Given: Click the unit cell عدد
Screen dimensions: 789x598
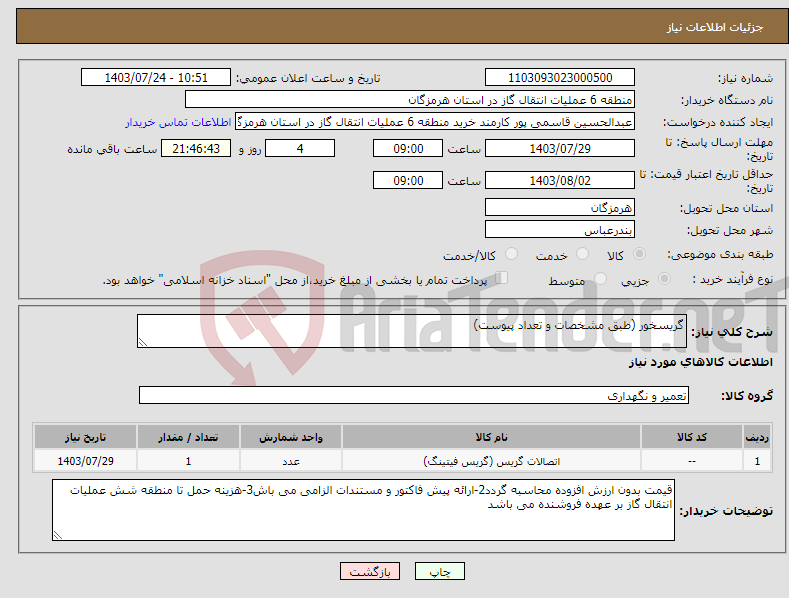Looking at the screenshot, I should coord(291,461).
